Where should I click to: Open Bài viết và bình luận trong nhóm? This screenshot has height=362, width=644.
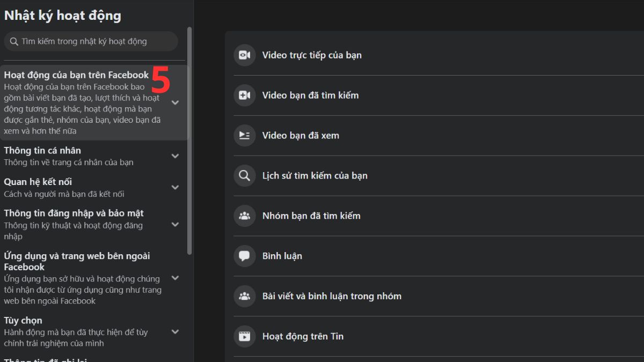point(332,296)
